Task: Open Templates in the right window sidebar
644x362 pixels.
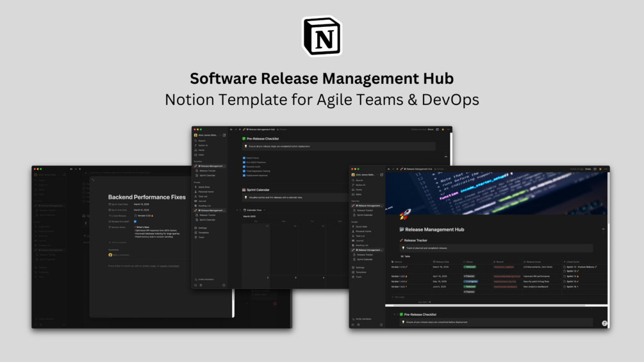Action: [x=359, y=272]
